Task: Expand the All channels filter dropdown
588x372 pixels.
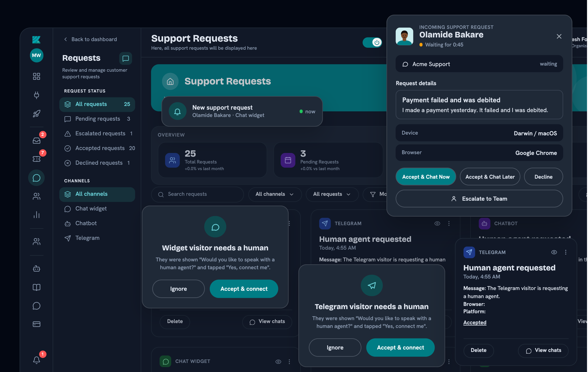Action: pyautogui.click(x=275, y=194)
